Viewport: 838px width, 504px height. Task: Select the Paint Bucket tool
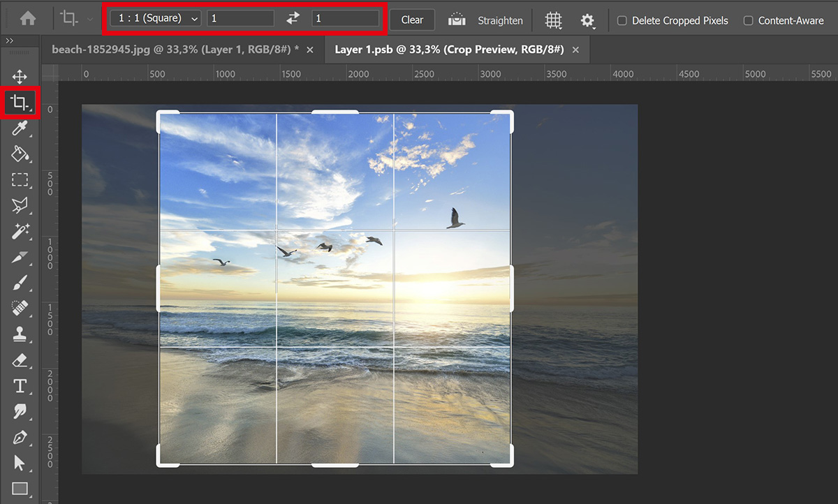(20, 154)
